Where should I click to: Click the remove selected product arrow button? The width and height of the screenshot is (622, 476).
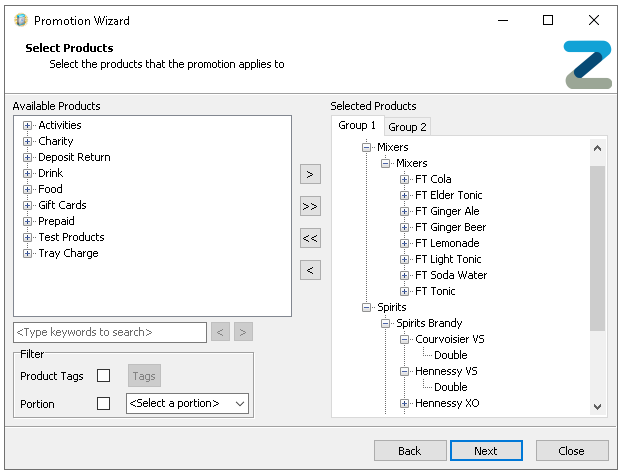pyautogui.click(x=310, y=270)
